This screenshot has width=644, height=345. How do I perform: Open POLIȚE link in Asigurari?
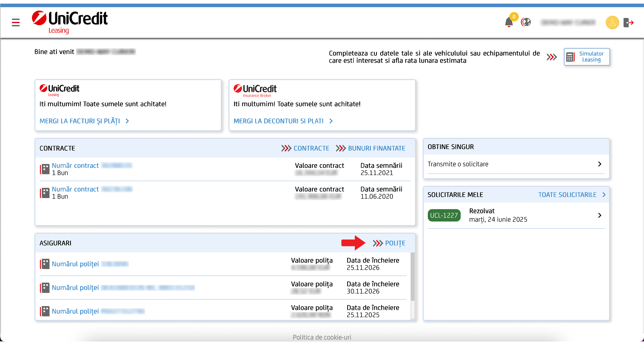(395, 243)
